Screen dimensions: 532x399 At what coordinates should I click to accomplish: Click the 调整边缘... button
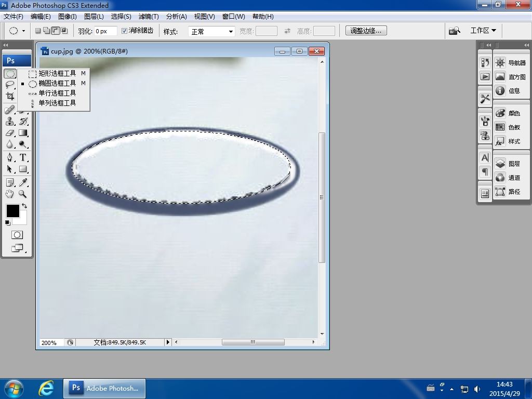pos(366,31)
